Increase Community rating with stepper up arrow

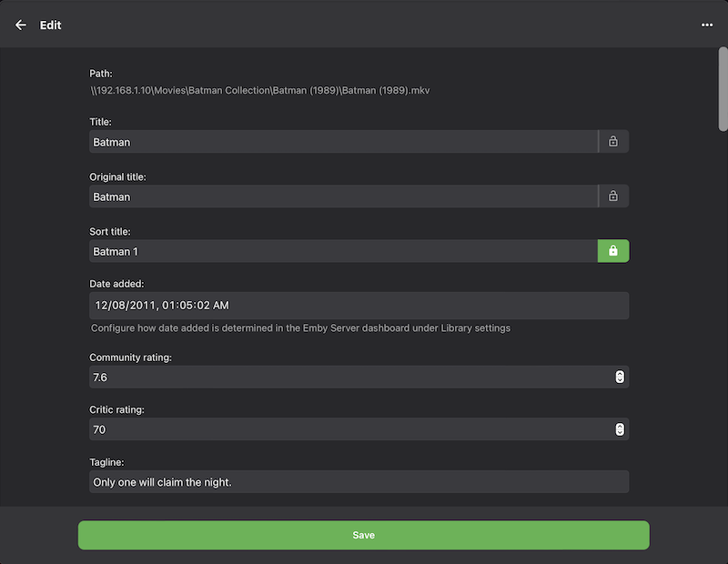tap(620, 373)
